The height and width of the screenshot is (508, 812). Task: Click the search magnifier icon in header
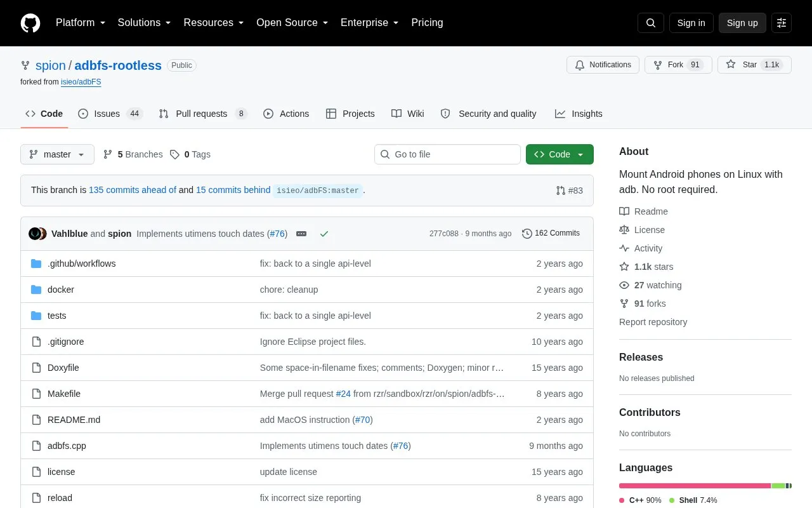(x=651, y=23)
